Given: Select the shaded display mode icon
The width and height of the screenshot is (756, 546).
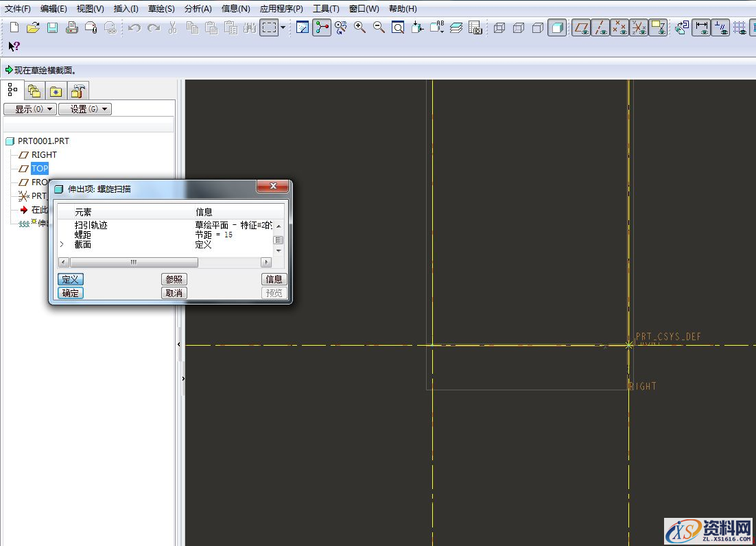Looking at the screenshot, I should [x=557, y=28].
